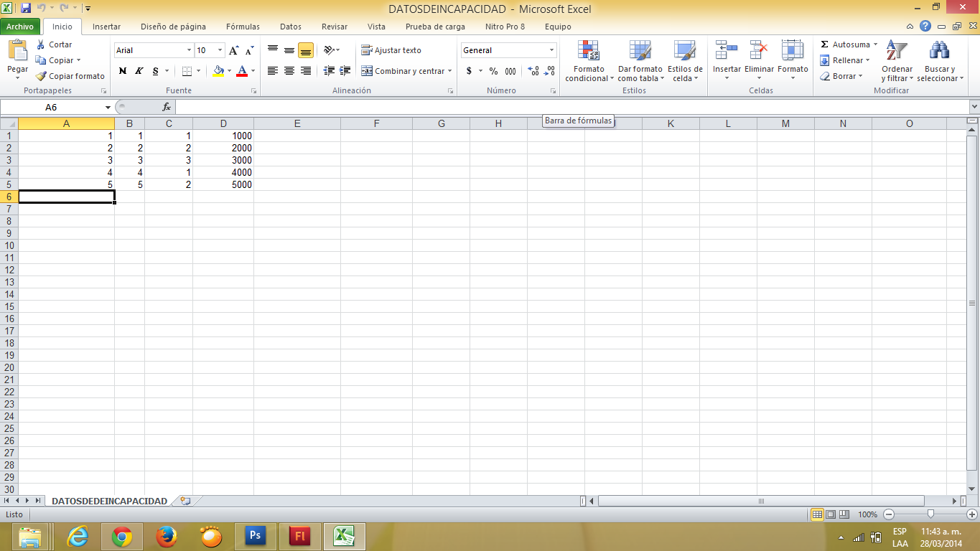Click the Formato condicional icon

(589, 52)
